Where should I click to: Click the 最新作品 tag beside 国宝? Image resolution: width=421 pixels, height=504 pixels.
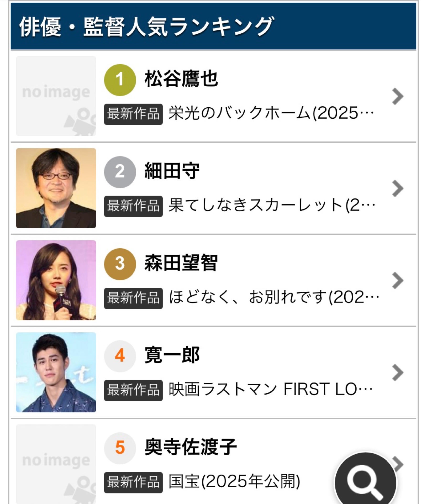[x=133, y=482]
